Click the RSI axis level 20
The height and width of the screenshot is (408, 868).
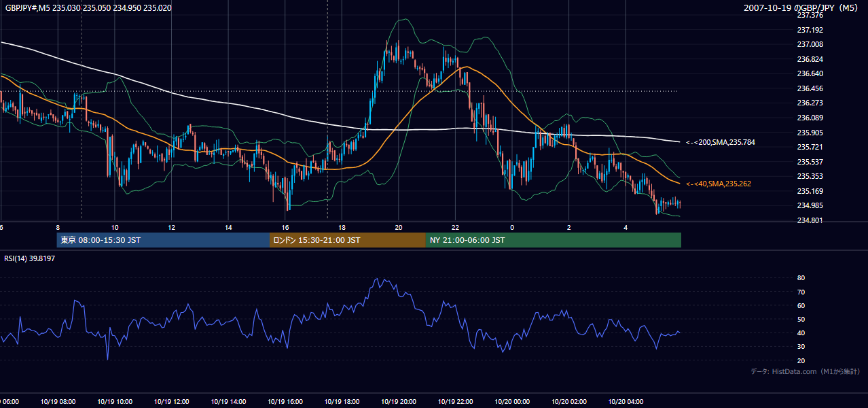click(801, 360)
